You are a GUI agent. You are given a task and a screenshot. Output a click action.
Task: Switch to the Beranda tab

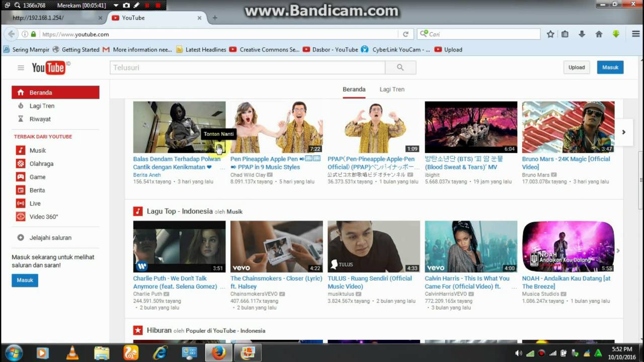click(354, 89)
